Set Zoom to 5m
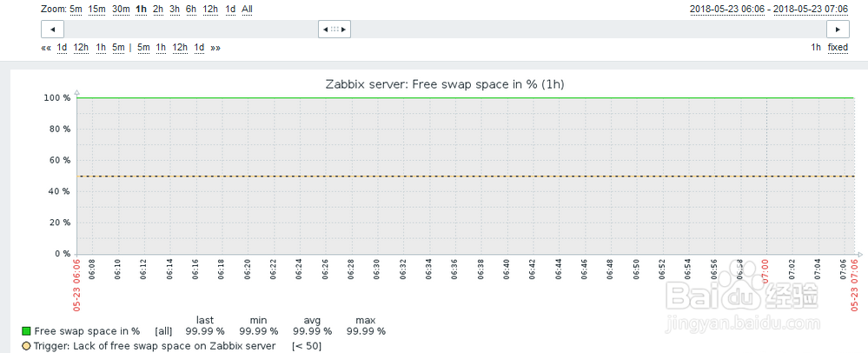868x353 pixels. point(76,9)
